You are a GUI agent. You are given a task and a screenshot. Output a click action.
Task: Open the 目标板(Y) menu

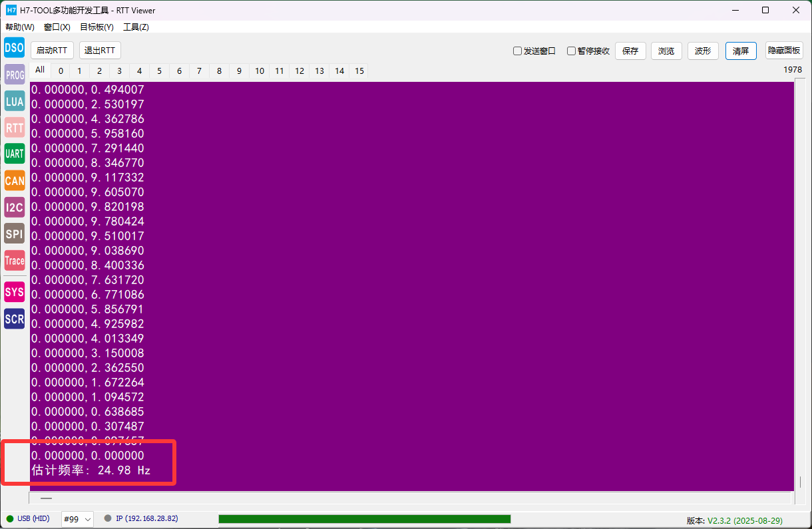pyautogui.click(x=97, y=27)
